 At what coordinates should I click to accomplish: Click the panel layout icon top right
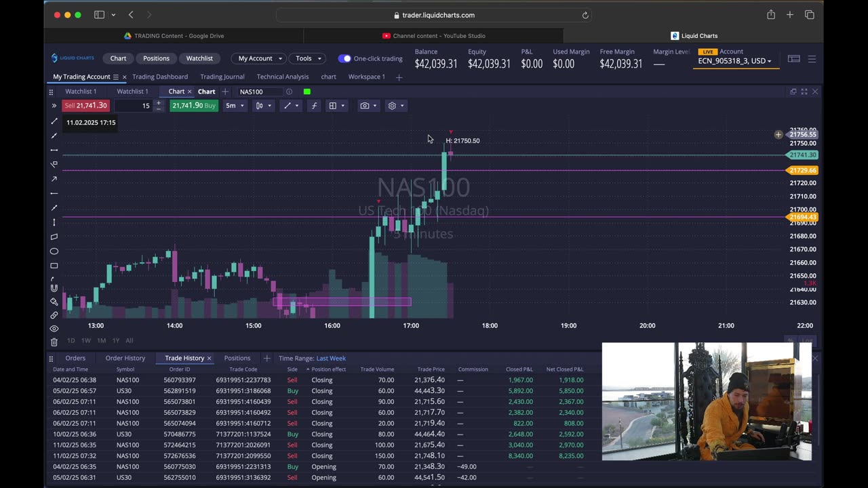(793, 59)
